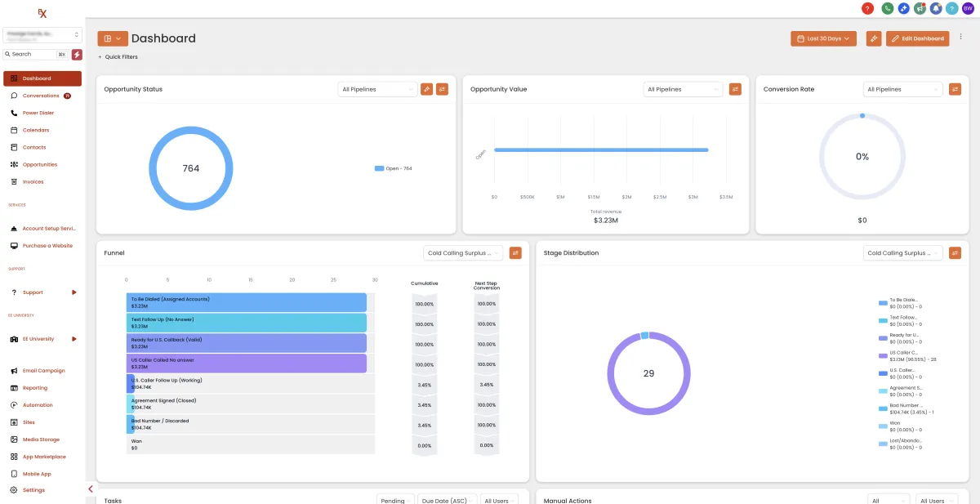The width and height of the screenshot is (980, 504).
Task: Toggle the Open legend item in Opportunity Status
Action: pyautogui.click(x=394, y=168)
